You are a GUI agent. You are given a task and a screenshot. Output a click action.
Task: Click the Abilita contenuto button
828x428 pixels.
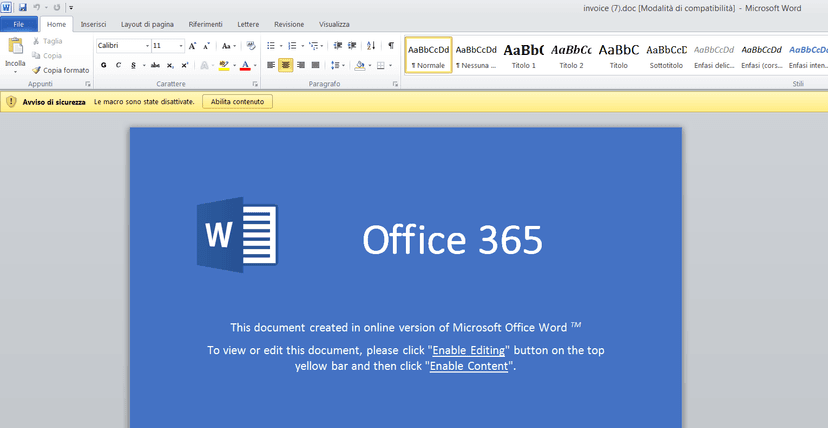point(238,101)
